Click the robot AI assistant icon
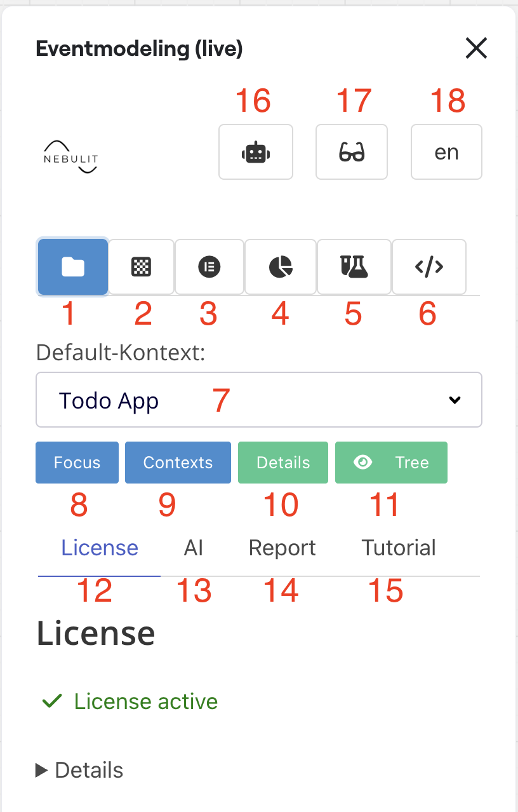 coord(255,152)
